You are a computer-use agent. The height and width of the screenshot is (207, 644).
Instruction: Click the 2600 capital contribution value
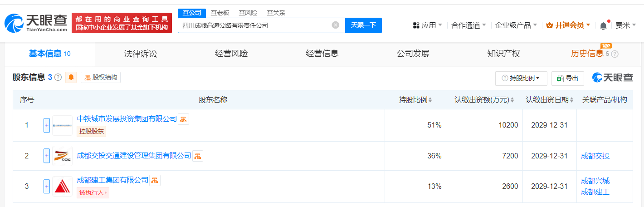[x=510, y=187]
